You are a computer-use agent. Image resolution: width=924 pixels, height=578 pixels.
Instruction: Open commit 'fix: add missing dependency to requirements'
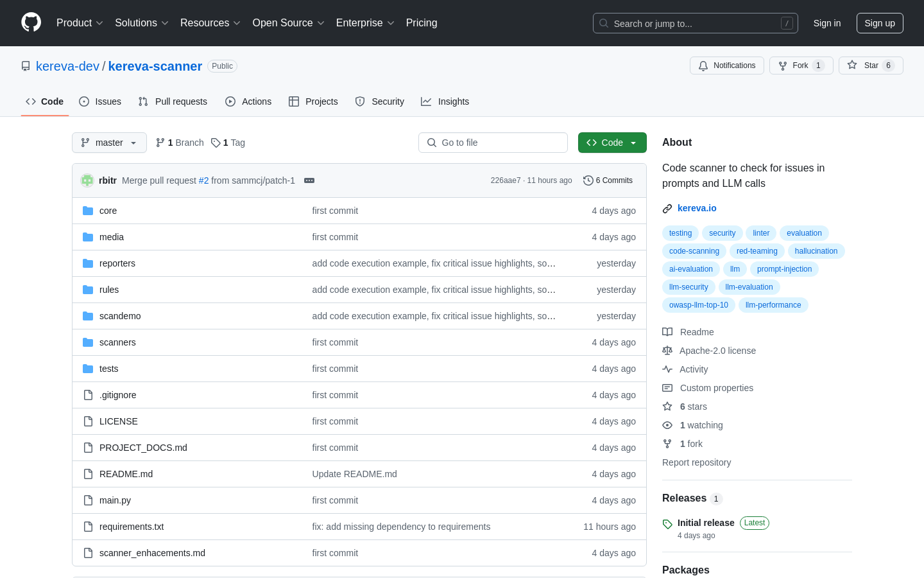click(401, 527)
